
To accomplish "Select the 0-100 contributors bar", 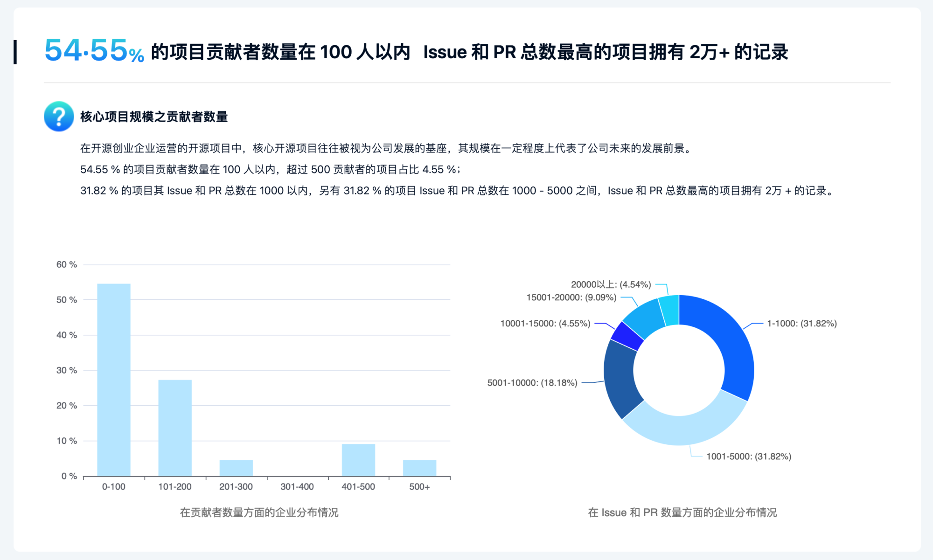I will (x=114, y=380).
